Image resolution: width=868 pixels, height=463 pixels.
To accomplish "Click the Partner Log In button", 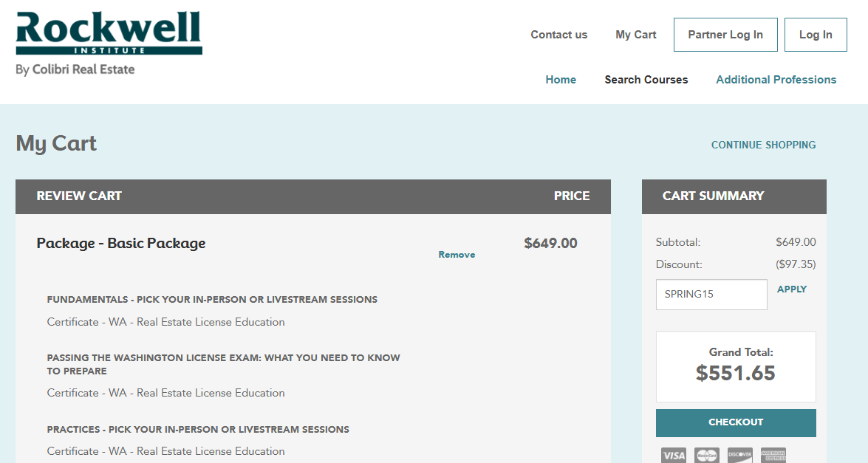I will click(725, 34).
